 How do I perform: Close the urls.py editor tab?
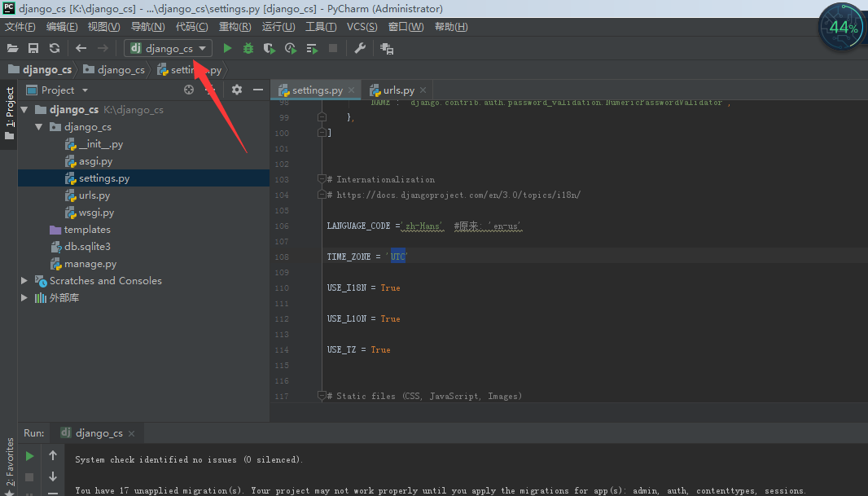423,90
